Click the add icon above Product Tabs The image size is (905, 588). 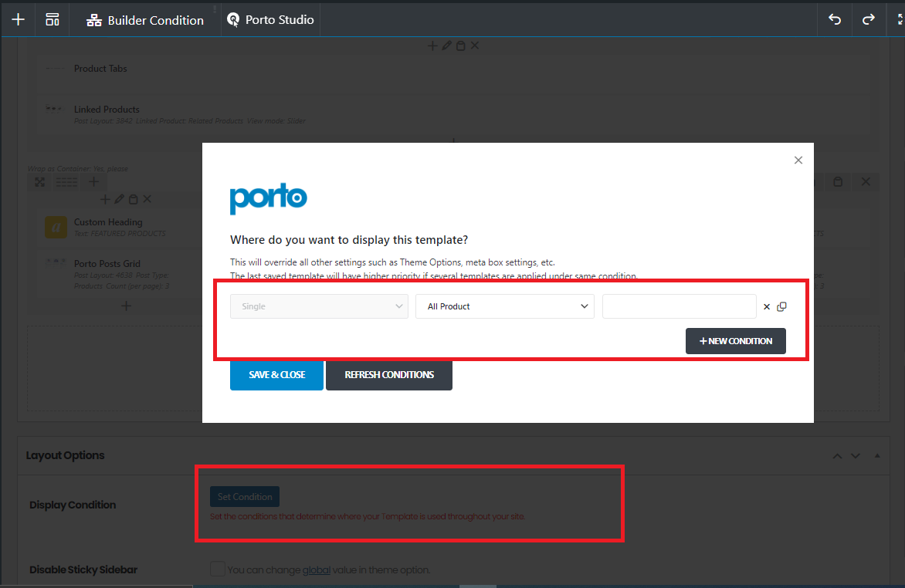(x=432, y=46)
